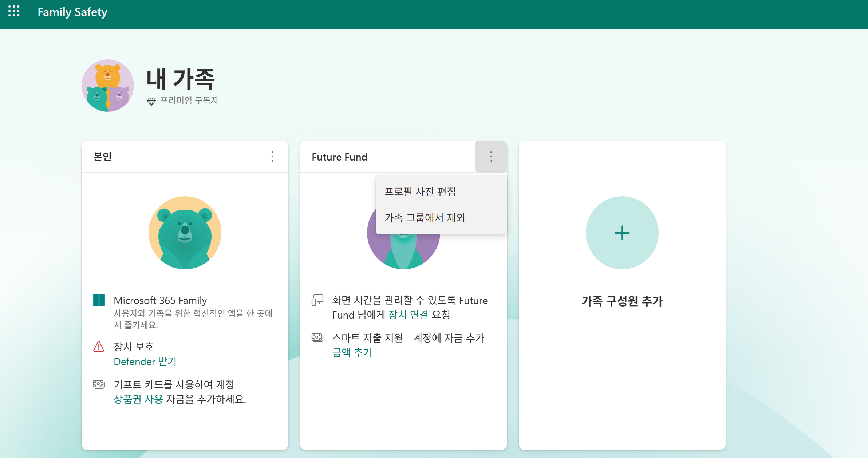Open the Defender 받기 link
The image size is (868, 458).
point(145,362)
